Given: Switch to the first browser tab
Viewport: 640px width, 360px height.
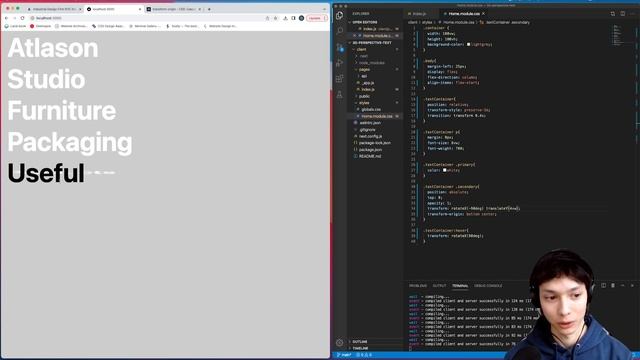Looking at the screenshot, I should (x=53, y=9).
